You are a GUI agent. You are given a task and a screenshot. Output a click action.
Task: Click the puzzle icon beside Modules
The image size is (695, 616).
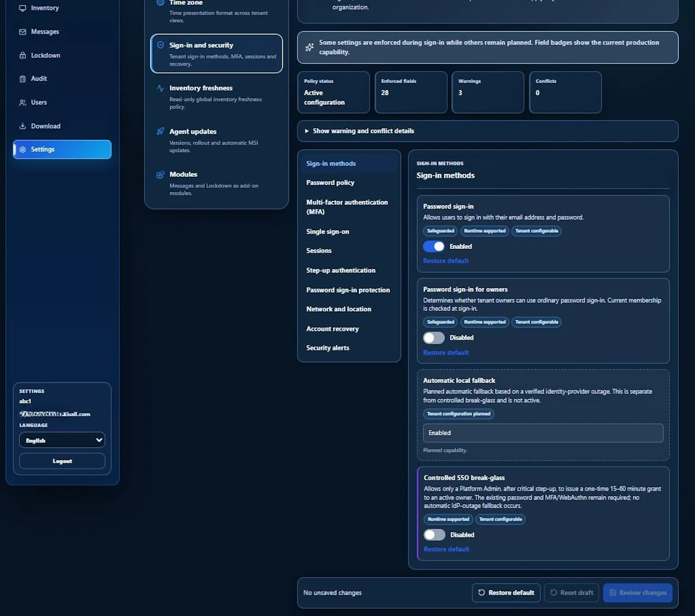[160, 174]
